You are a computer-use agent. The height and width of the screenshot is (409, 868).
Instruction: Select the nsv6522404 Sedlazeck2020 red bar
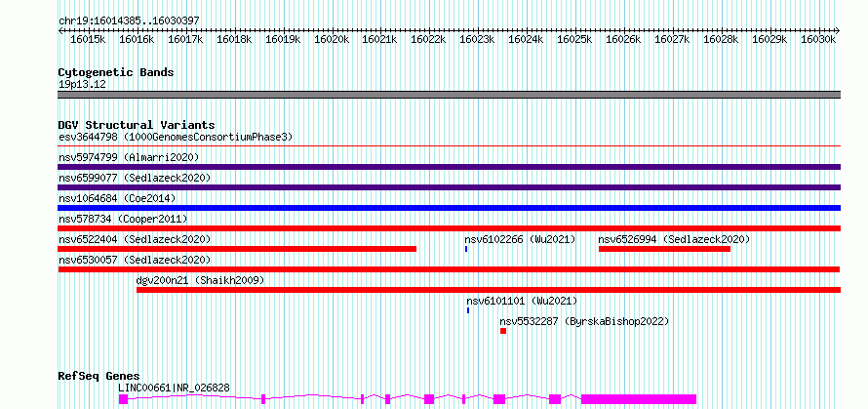(237, 249)
